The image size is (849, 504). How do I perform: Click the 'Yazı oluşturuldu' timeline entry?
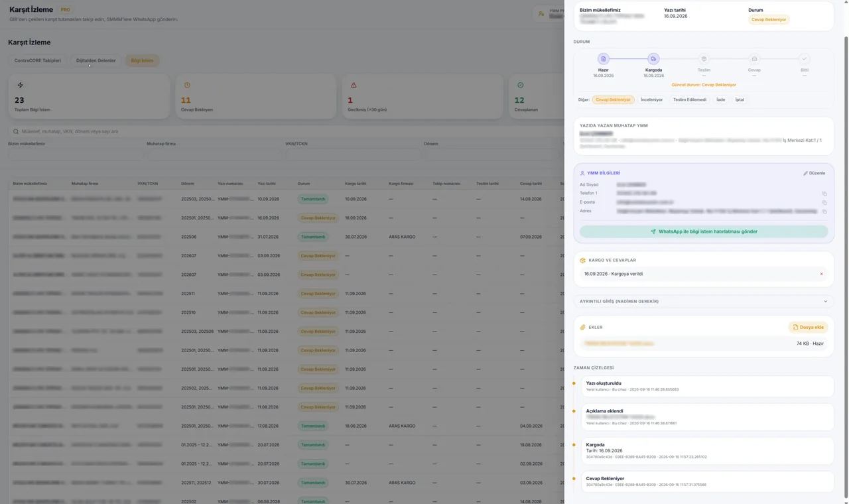[x=708, y=386]
